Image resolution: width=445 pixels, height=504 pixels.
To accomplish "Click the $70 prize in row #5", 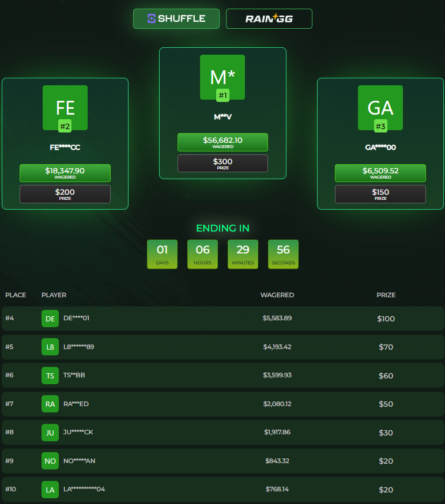I will pyautogui.click(x=386, y=347).
